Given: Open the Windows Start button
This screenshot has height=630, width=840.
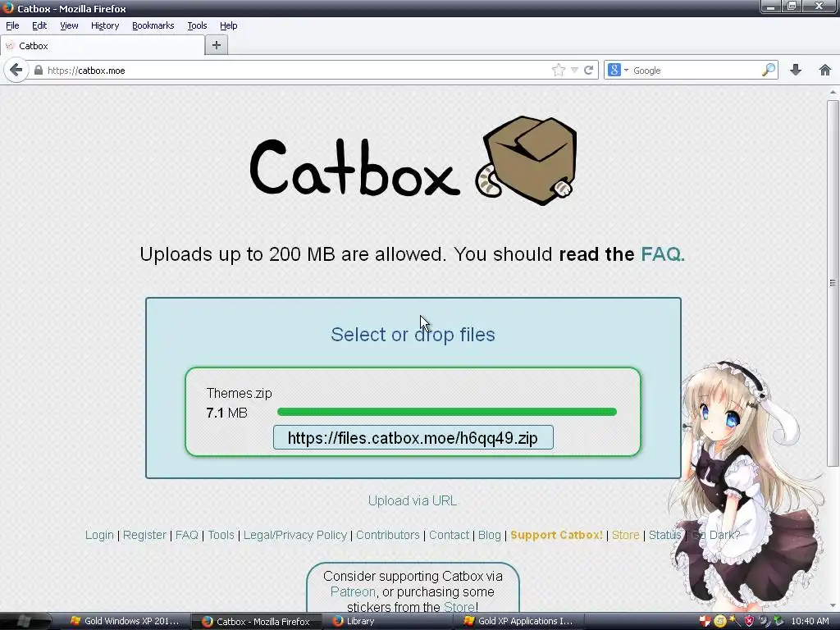Looking at the screenshot, I should (x=24, y=622).
